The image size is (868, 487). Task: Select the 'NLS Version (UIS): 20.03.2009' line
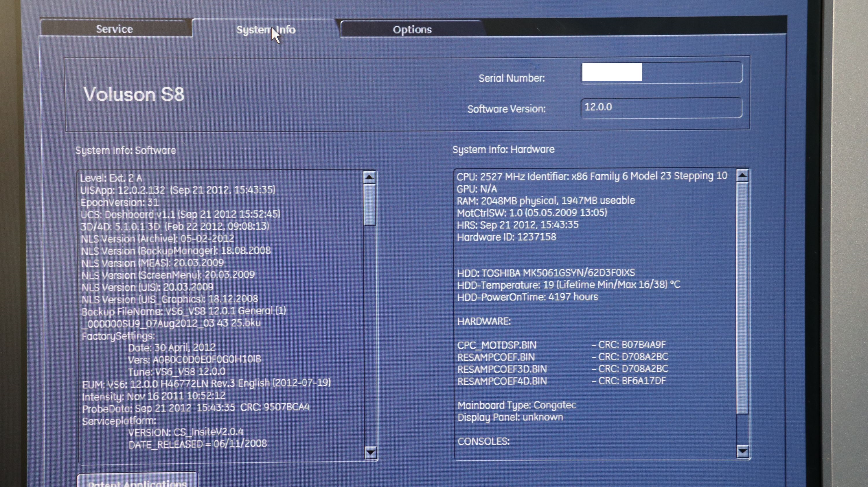pyautogui.click(x=148, y=287)
